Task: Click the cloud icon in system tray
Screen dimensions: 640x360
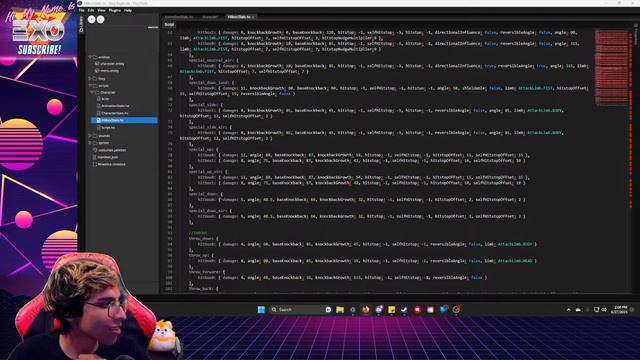Action: tap(578, 310)
